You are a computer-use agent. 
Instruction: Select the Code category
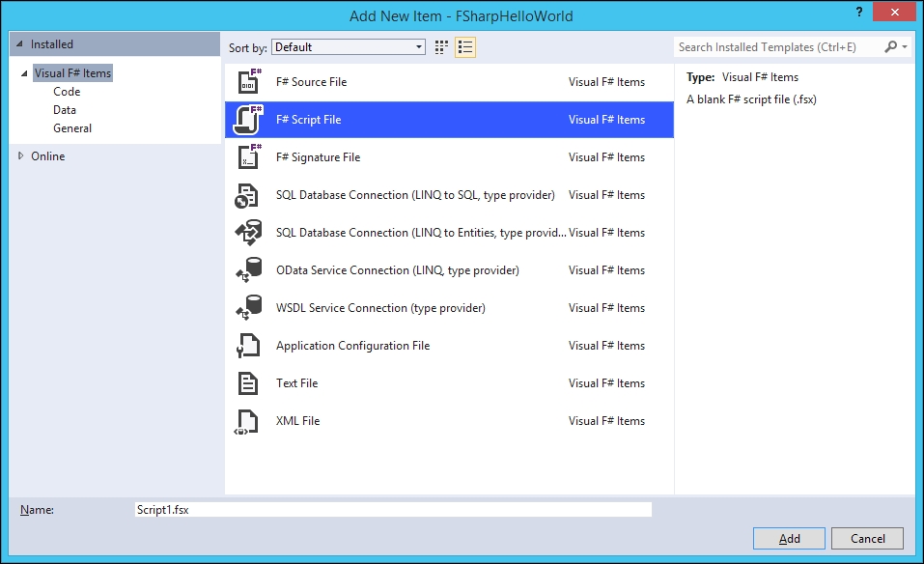click(x=67, y=92)
